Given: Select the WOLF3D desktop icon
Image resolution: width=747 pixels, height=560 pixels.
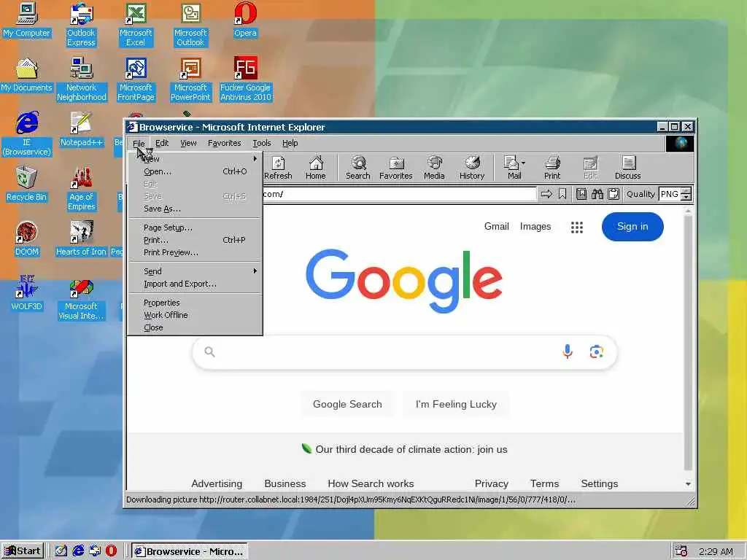Looking at the screenshot, I should tap(26, 293).
